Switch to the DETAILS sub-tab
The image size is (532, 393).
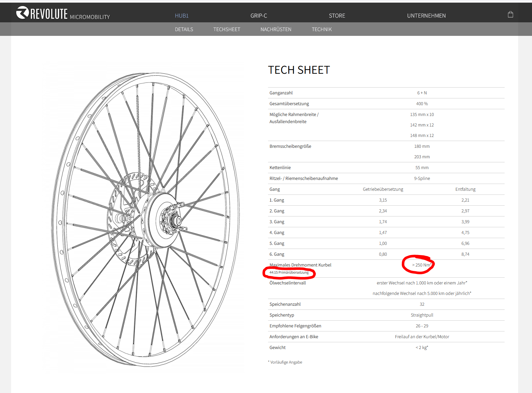coord(184,29)
